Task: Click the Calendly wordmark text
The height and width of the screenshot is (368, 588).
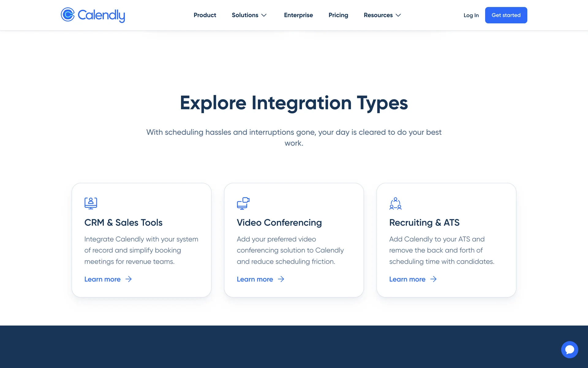Action: click(x=101, y=15)
